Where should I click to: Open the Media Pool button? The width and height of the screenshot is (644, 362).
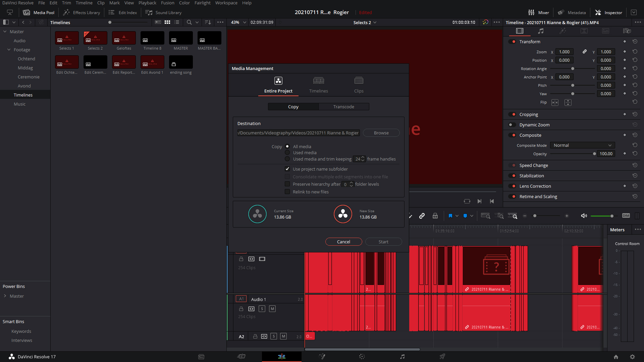(x=39, y=12)
